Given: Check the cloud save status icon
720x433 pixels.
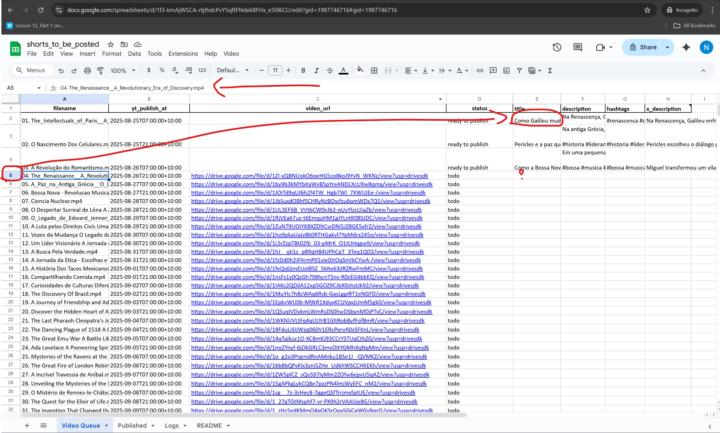Looking at the screenshot, I should [x=137, y=45].
